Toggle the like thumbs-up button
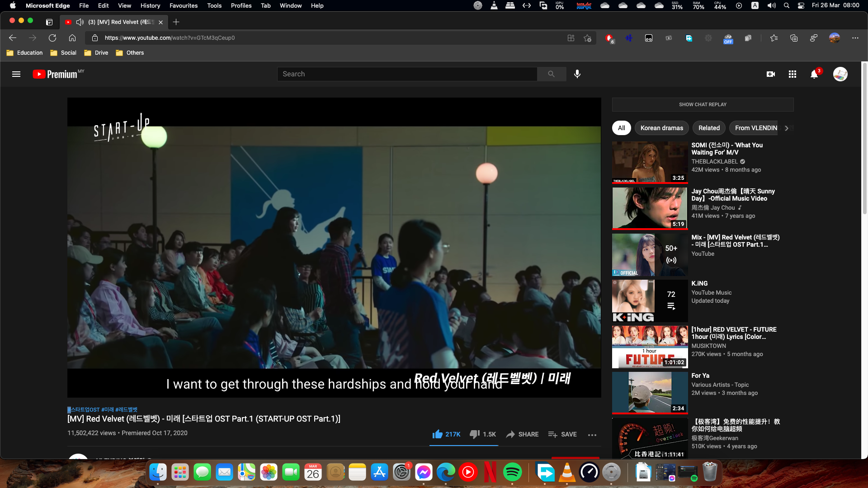 tap(437, 434)
